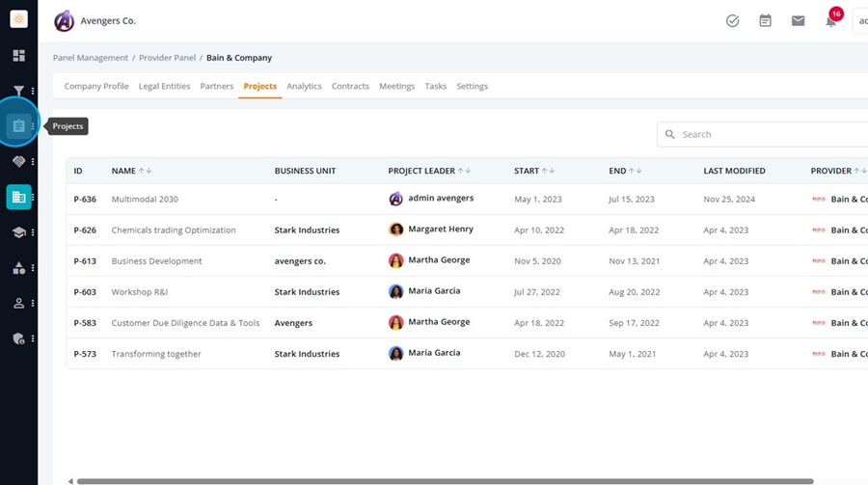Click the search magnifier icon
Screen dimensions: 868x485
(670, 135)
